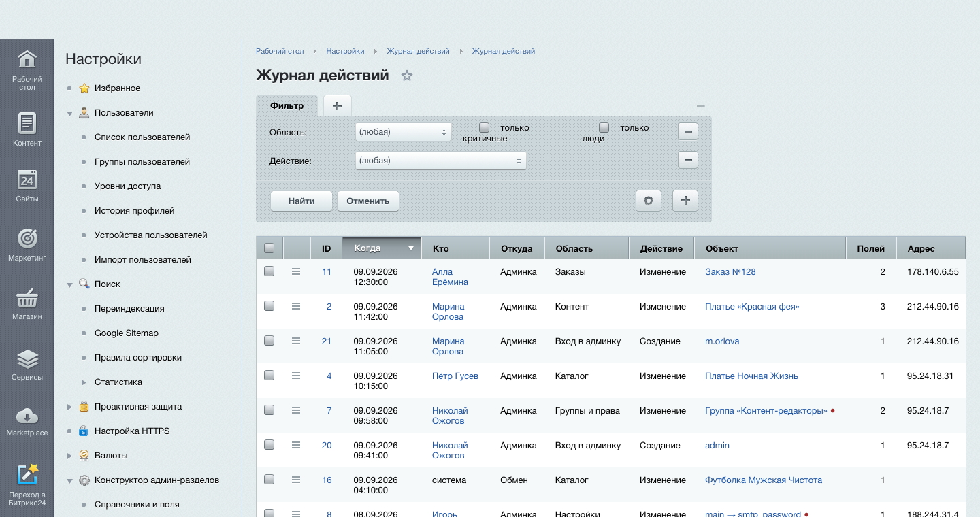Enable the только люди checkbox
The image size is (980, 517).
coord(604,127)
